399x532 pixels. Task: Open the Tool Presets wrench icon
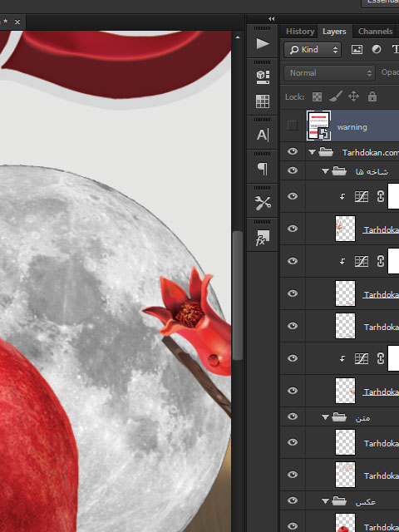point(263,203)
